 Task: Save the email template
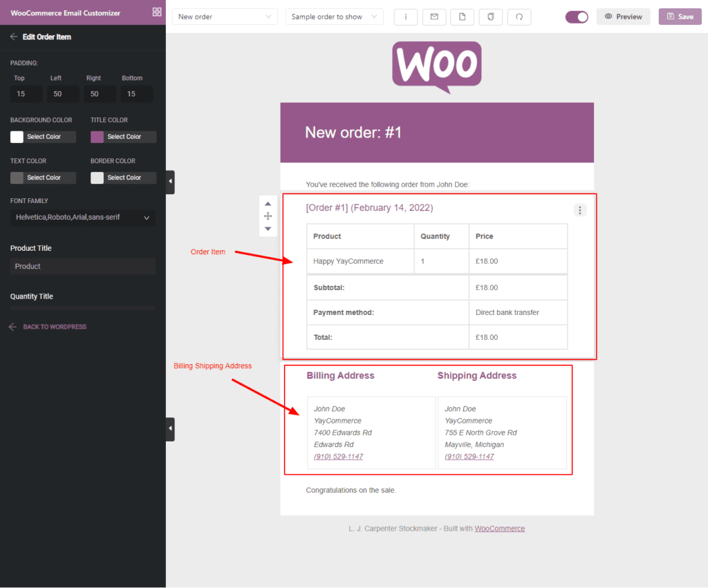(680, 17)
